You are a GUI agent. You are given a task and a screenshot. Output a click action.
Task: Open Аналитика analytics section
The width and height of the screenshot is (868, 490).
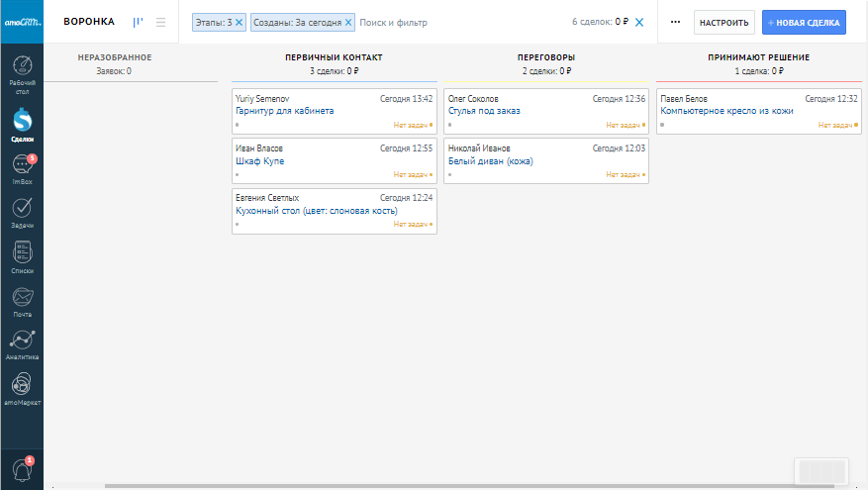tap(22, 341)
